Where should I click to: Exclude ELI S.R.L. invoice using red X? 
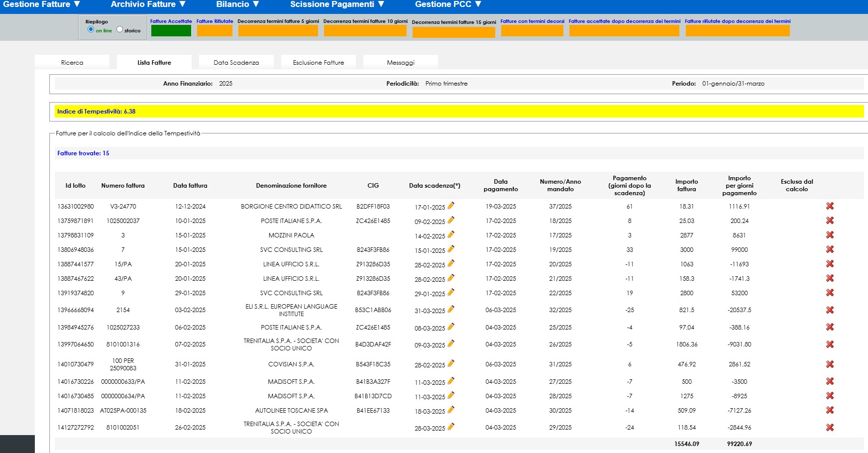point(830,310)
